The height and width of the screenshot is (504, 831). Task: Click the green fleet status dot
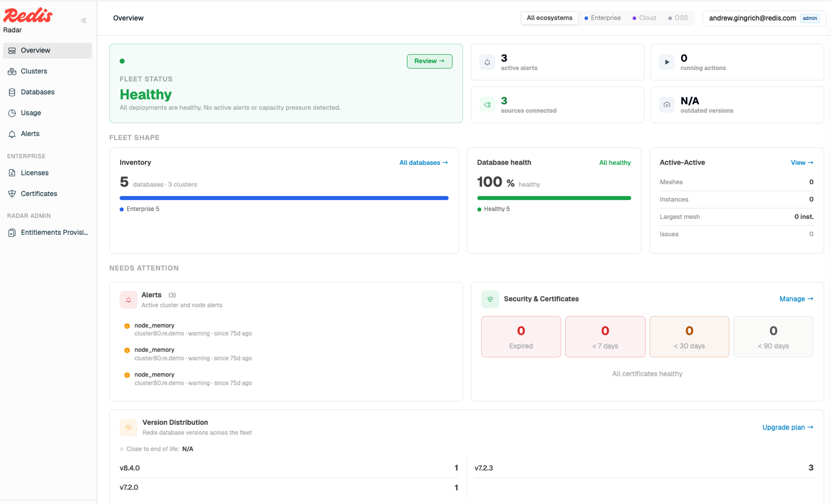(122, 61)
